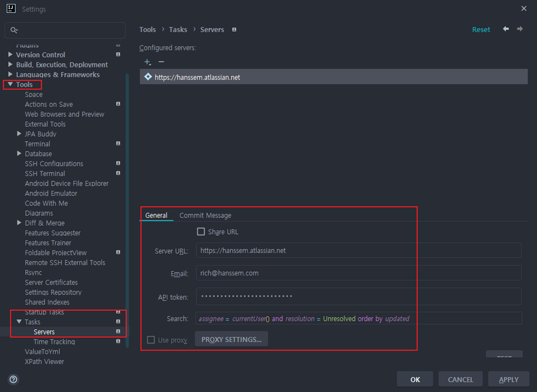Expand the Database tree node
Image resolution: width=537 pixels, height=392 pixels.
19,153
